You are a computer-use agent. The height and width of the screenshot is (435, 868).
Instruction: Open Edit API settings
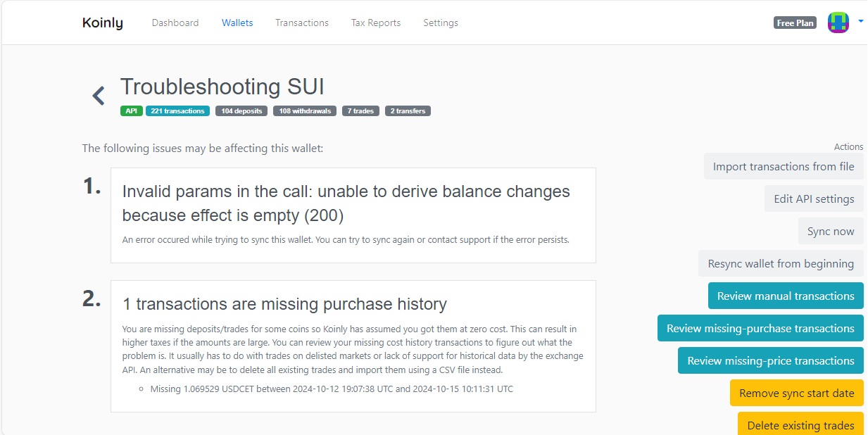814,199
